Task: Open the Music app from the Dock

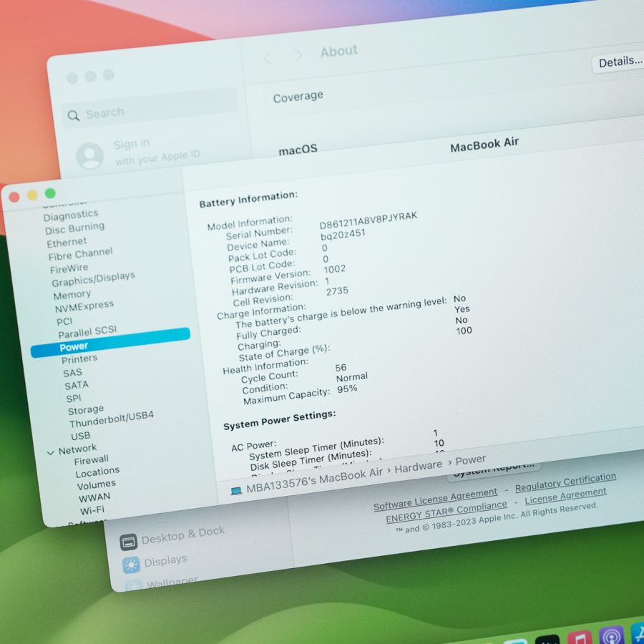Action: 580,638
